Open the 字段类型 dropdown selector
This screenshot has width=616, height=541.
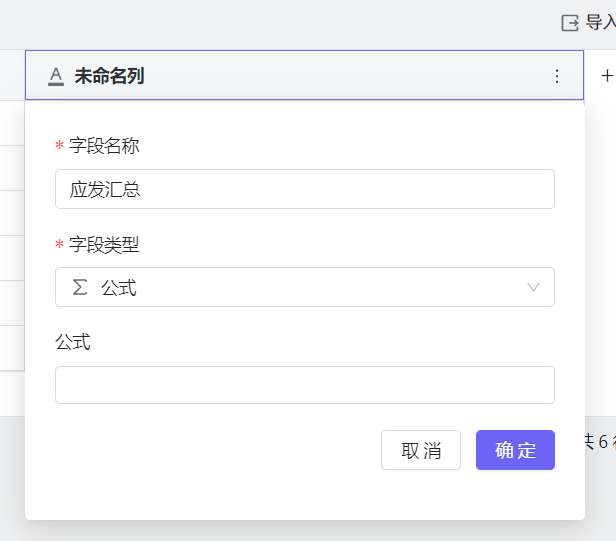coord(304,288)
